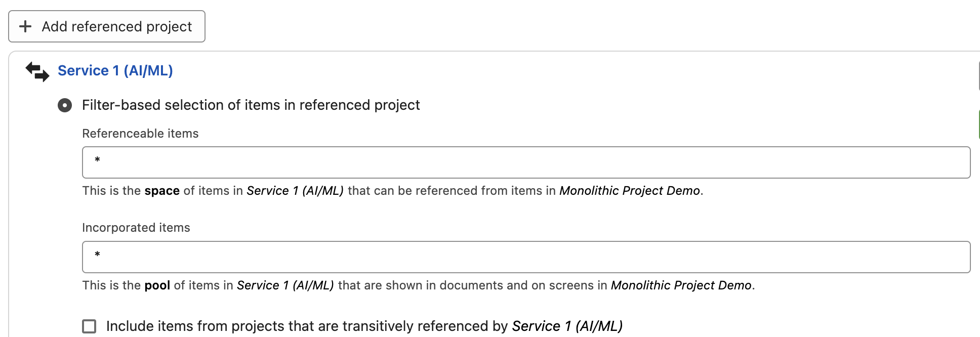Click the plus icon for adding referenced project

tap(25, 26)
